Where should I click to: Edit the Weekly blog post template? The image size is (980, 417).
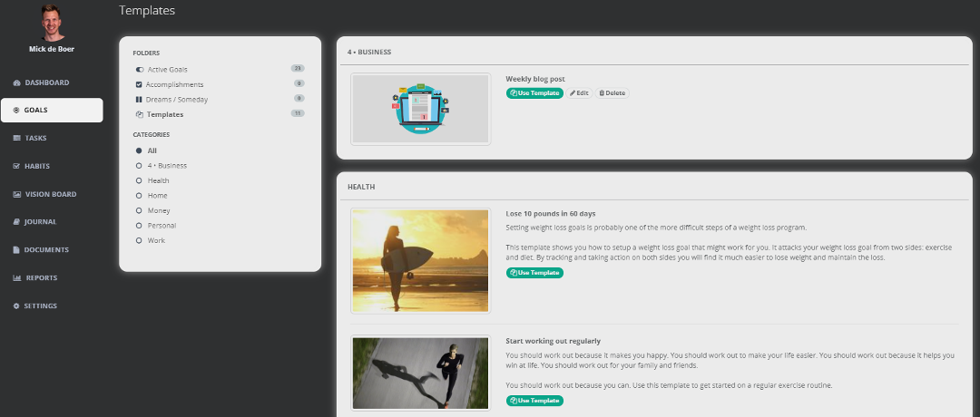(579, 93)
